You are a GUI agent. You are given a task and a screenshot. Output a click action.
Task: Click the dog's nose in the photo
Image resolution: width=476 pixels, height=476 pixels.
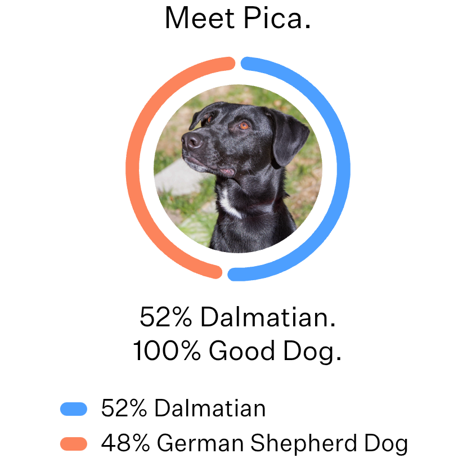pyautogui.click(x=192, y=140)
